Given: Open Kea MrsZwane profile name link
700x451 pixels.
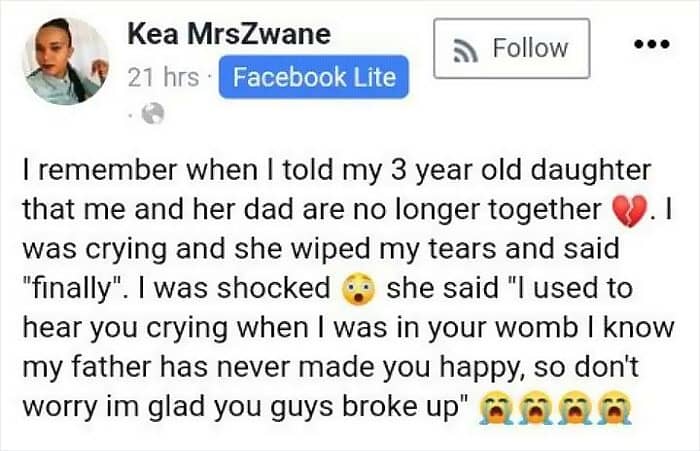Looking at the screenshot, I should [229, 34].
